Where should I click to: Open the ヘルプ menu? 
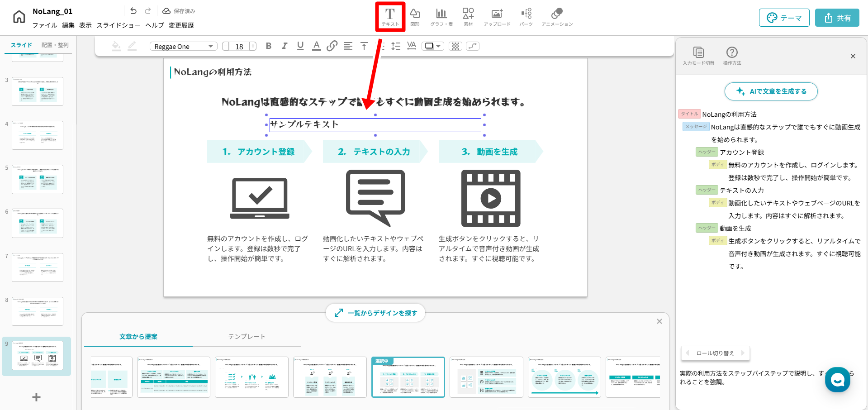tap(155, 25)
